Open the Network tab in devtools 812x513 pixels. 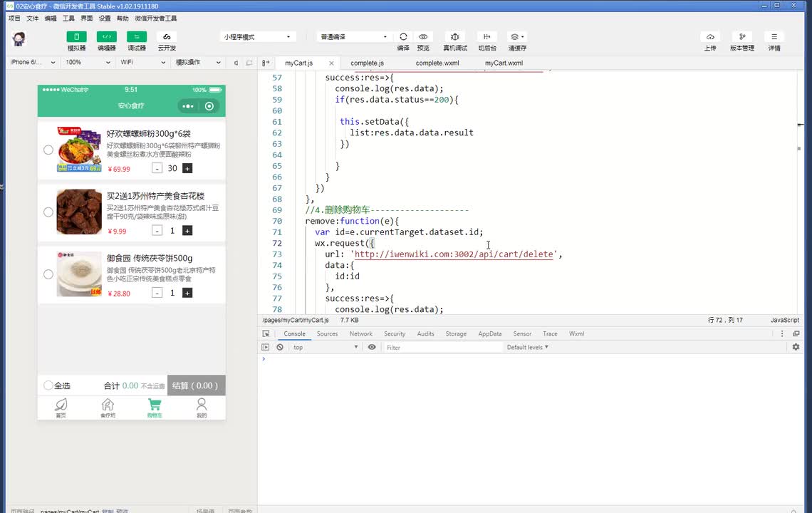[360, 333]
